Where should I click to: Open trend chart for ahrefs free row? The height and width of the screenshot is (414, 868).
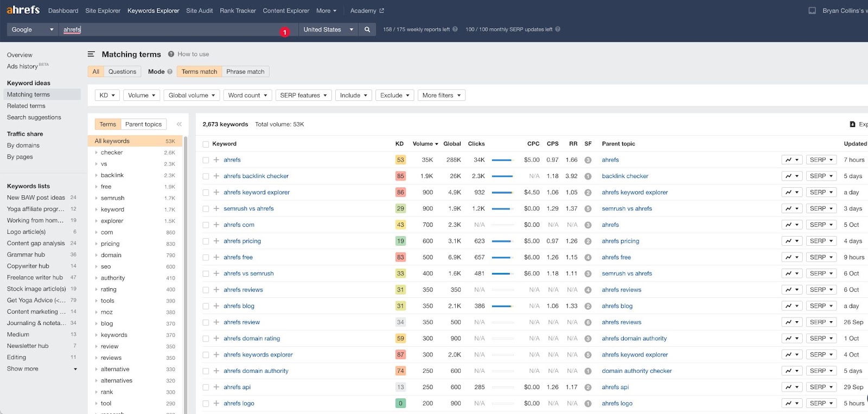[x=792, y=257]
